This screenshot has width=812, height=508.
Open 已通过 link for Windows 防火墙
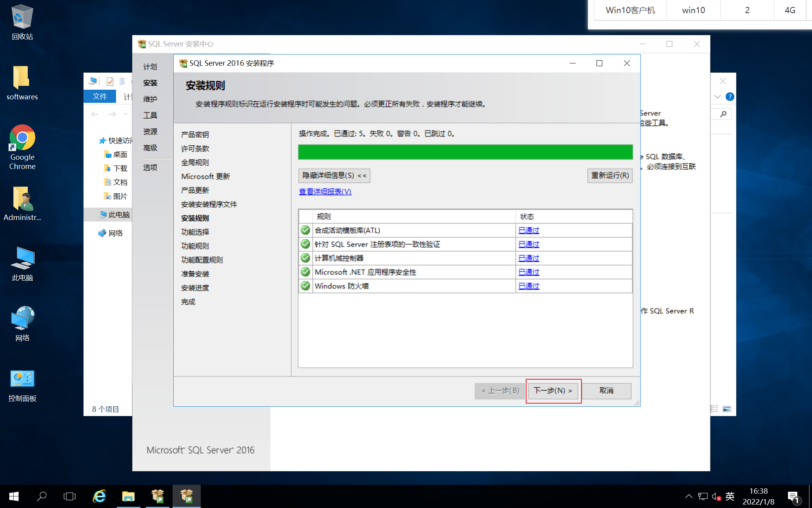click(x=529, y=286)
